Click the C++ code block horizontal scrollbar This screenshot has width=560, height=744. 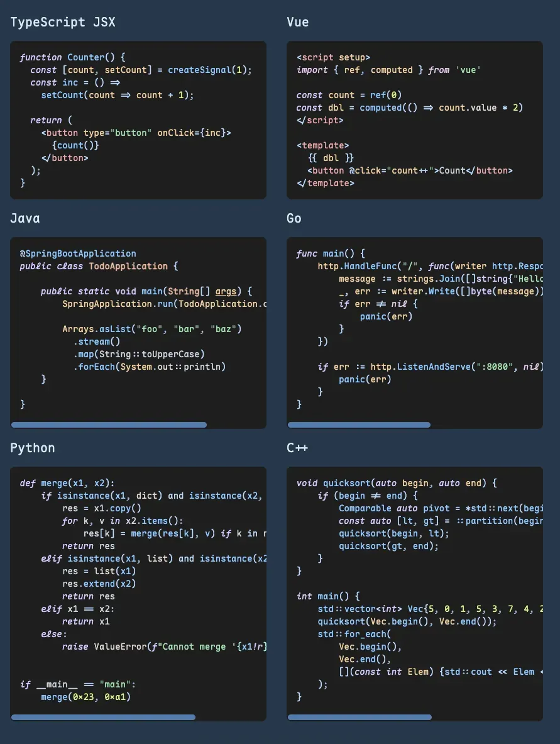[x=360, y=717]
